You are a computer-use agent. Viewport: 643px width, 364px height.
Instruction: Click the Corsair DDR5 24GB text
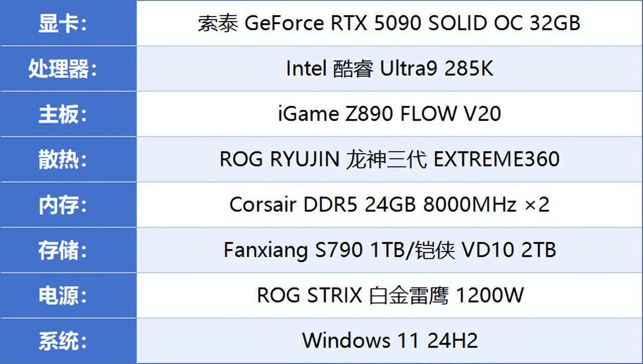[323, 205]
